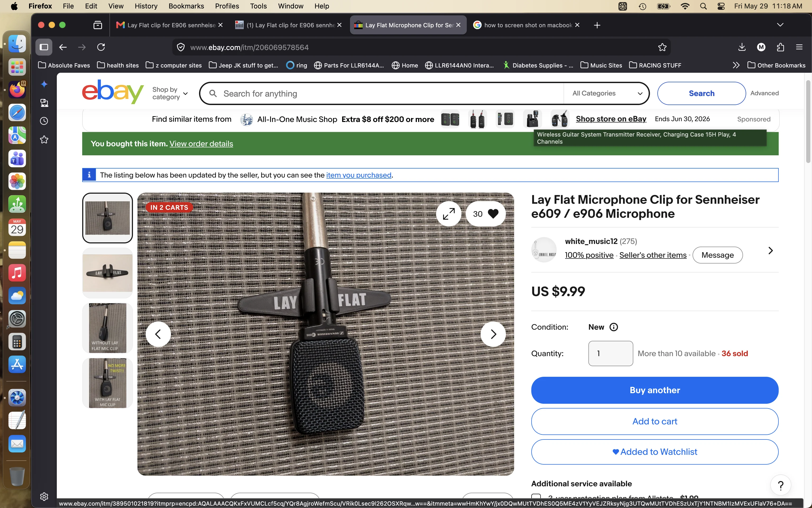Click Added to Watchlist button
812x508 pixels.
click(655, 452)
